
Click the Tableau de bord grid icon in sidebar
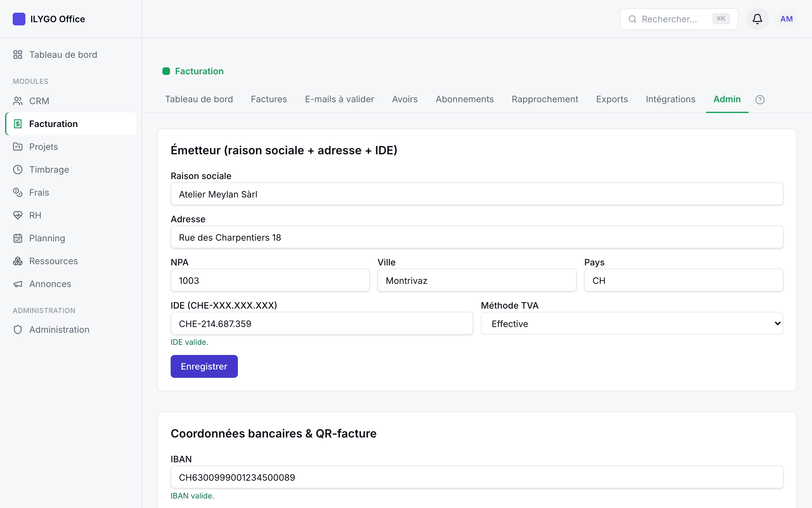click(18, 54)
